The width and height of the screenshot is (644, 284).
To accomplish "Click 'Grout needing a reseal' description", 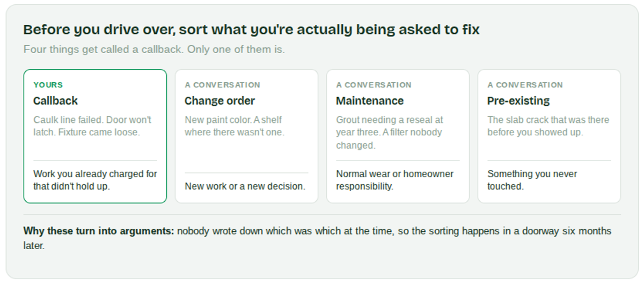I will tap(390, 133).
